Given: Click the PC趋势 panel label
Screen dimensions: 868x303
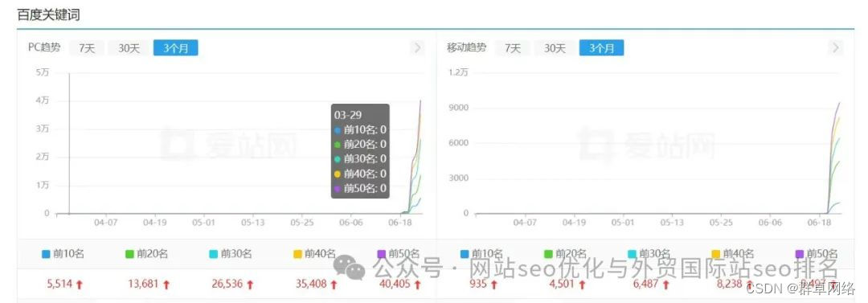Looking at the screenshot, I should pos(44,47).
